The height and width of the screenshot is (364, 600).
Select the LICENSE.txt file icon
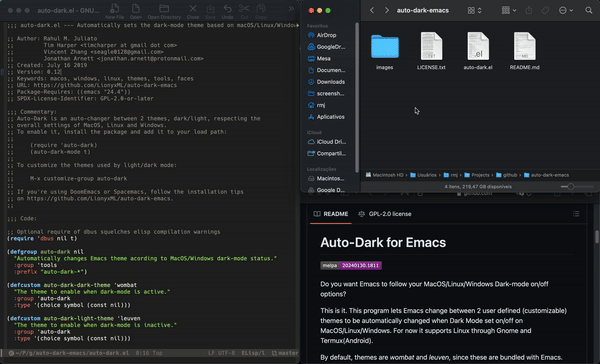(431, 46)
